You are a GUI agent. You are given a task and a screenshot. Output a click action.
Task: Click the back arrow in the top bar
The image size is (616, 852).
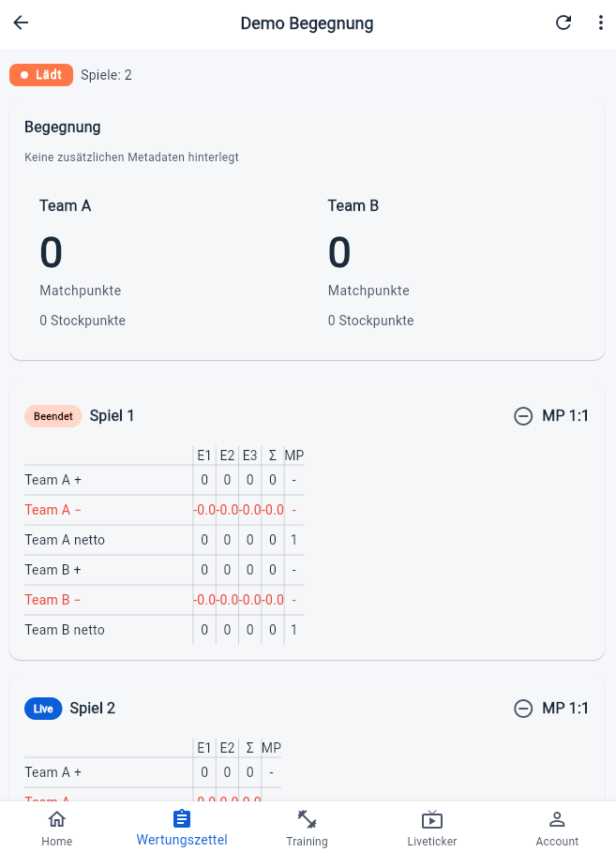click(x=20, y=22)
